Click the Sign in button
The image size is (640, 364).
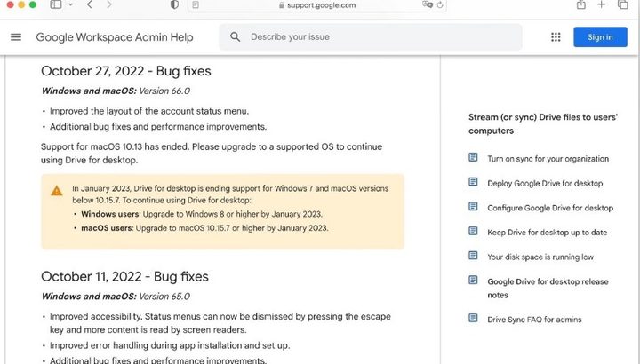click(600, 37)
